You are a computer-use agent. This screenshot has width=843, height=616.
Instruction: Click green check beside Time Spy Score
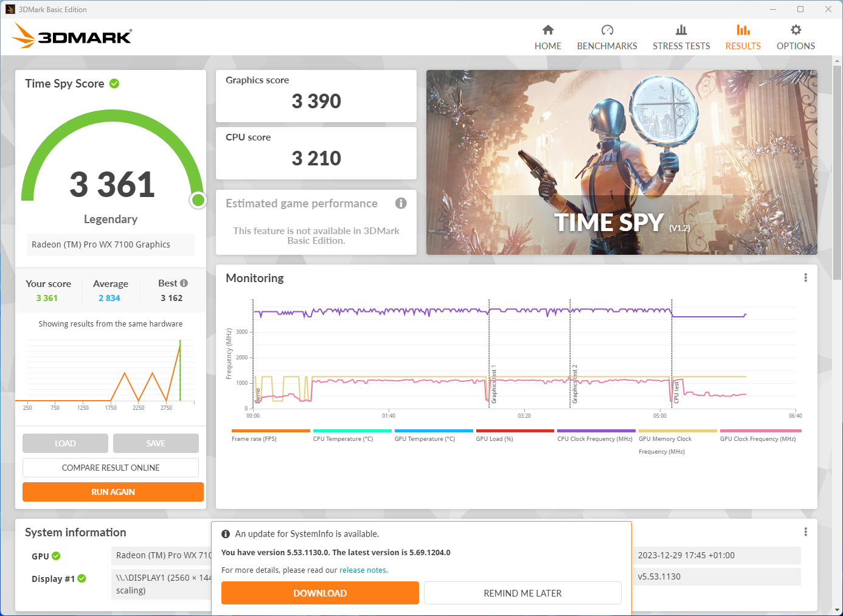[x=114, y=83]
